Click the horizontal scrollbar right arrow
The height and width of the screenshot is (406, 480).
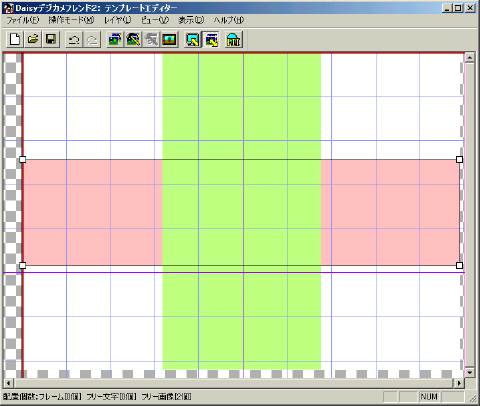click(x=459, y=383)
